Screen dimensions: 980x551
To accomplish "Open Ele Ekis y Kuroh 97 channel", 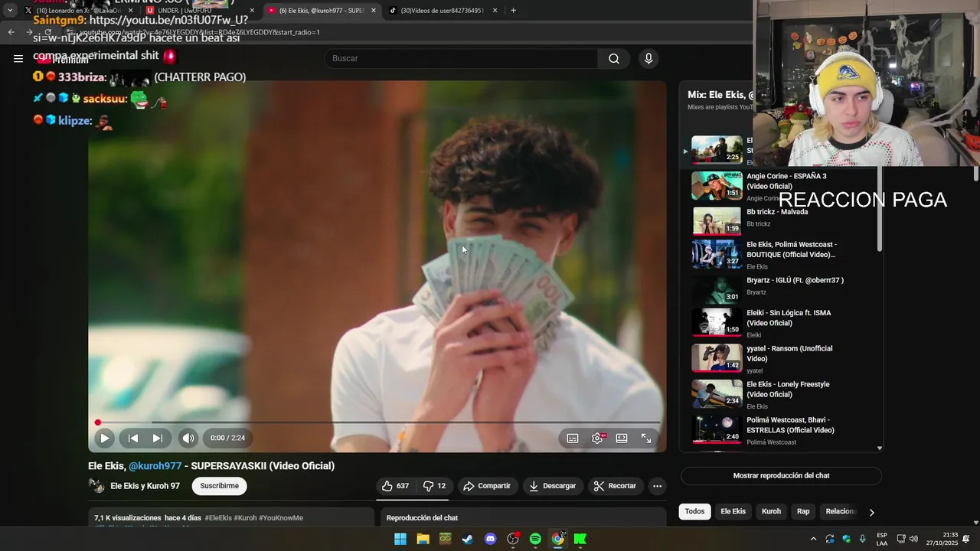I will 145,486.
